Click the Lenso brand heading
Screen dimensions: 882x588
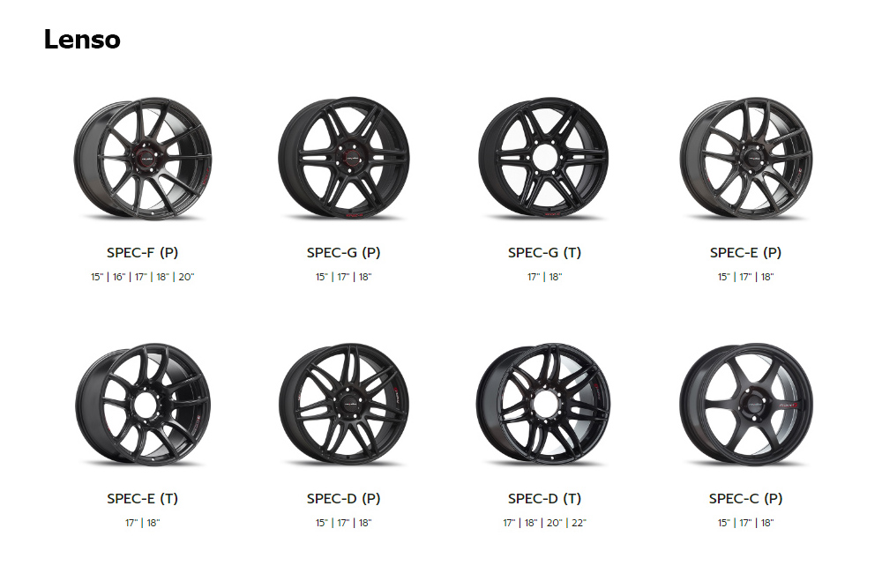(x=82, y=40)
